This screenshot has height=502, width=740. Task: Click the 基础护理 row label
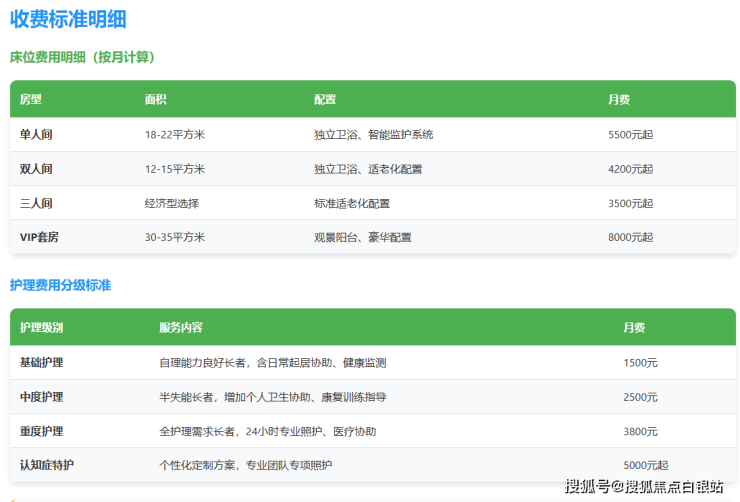pos(41,362)
